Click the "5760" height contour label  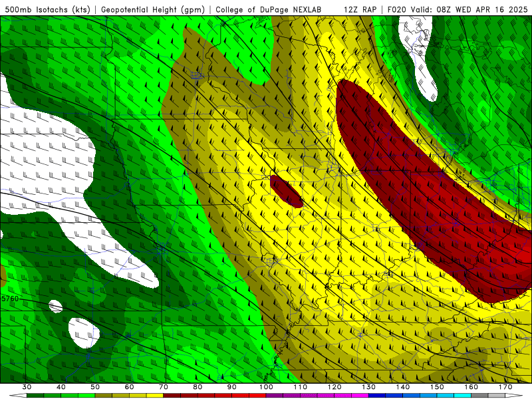[10, 299]
